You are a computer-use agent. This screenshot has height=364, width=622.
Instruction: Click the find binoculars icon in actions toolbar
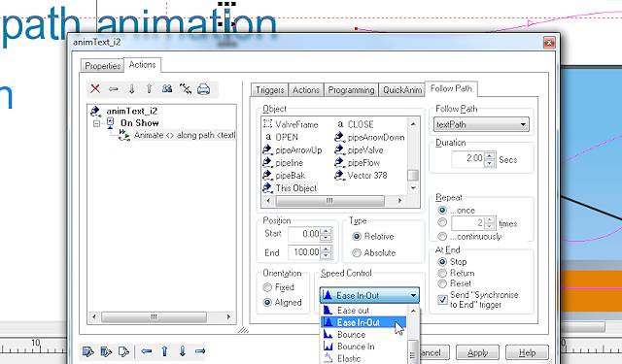(x=167, y=88)
